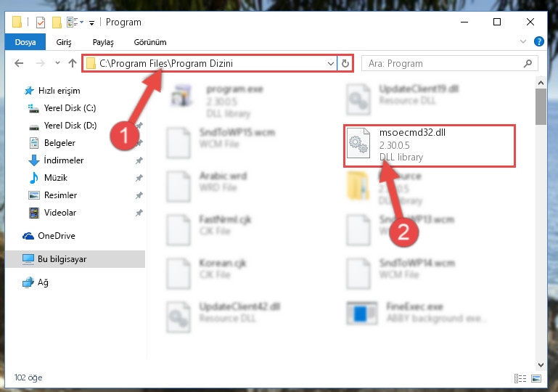Expand the ribbon with chevron

tap(522, 41)
